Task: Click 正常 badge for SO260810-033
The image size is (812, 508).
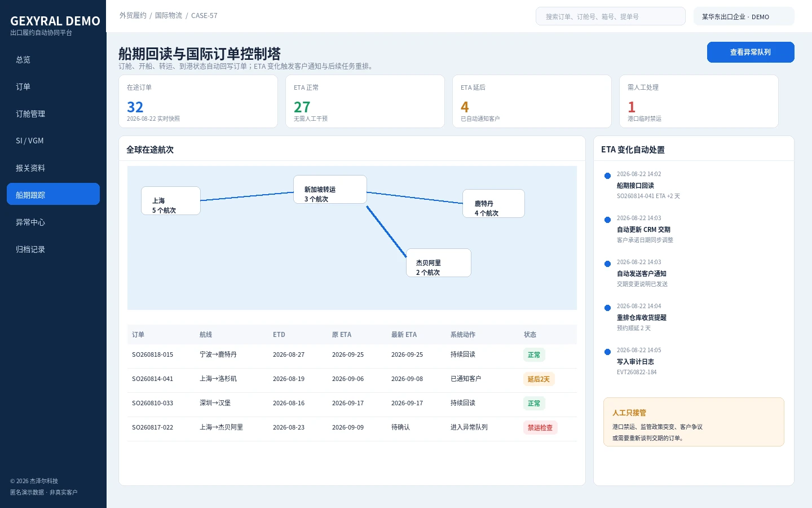Action: click(x=534, y=404)
